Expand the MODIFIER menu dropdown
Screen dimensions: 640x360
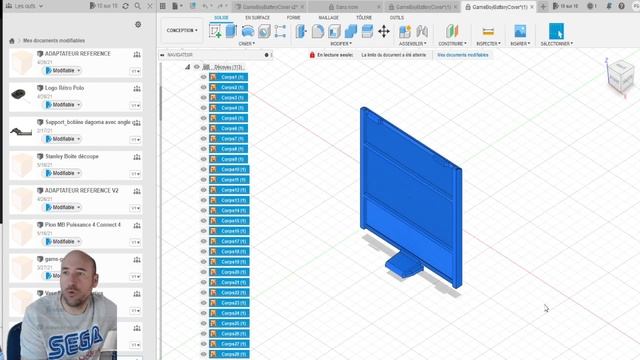[341, 44]
